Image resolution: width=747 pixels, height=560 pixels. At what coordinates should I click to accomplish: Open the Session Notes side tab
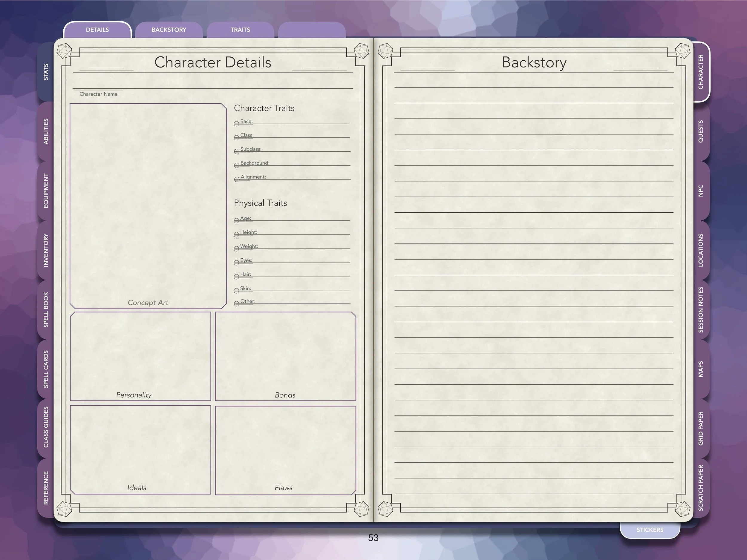pos(701,309)
